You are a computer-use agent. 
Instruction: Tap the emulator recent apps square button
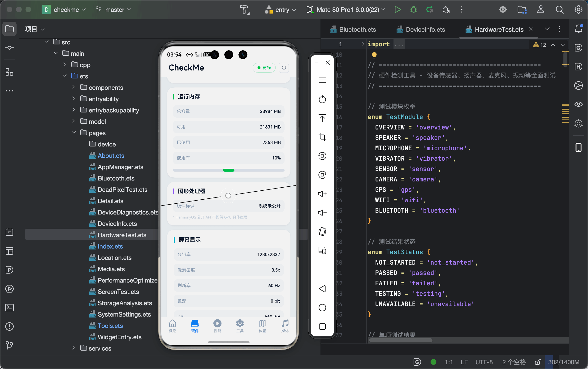tap(322, 326)
